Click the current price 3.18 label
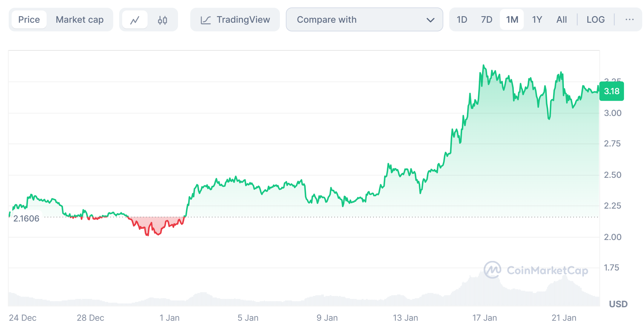644x324 pixels. [x=611, y=91]
